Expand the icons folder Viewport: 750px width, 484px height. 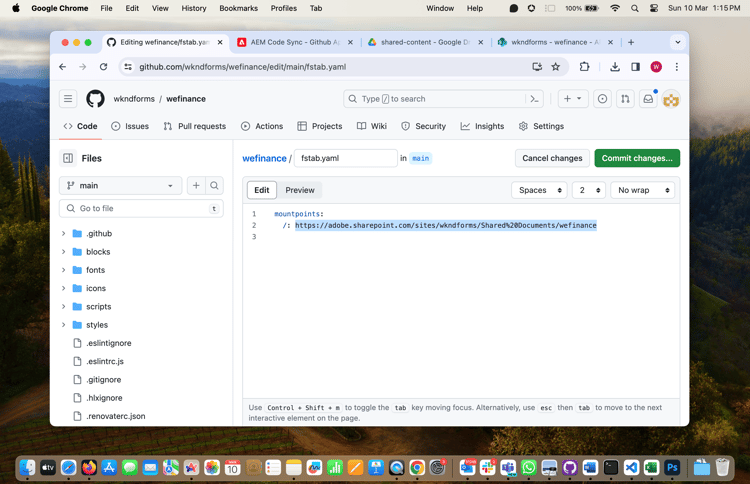[x=64, y=288]
